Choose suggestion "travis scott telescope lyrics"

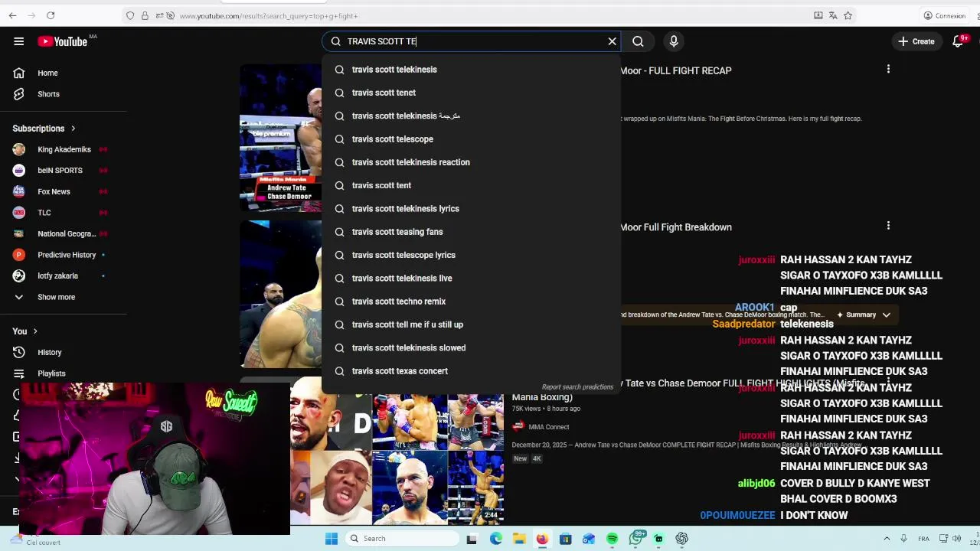point(471,255)
